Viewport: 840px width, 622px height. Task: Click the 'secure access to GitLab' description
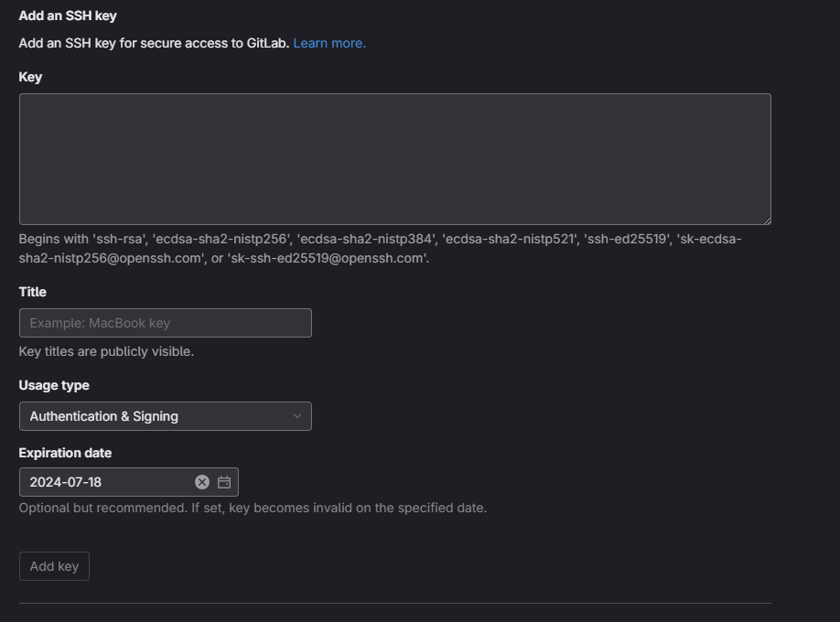point(154,43)
